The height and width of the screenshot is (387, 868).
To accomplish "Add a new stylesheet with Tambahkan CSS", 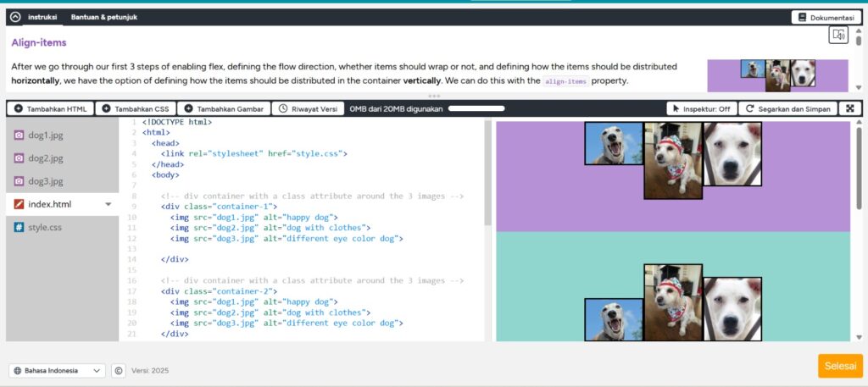I will click(x=135, y=108).
